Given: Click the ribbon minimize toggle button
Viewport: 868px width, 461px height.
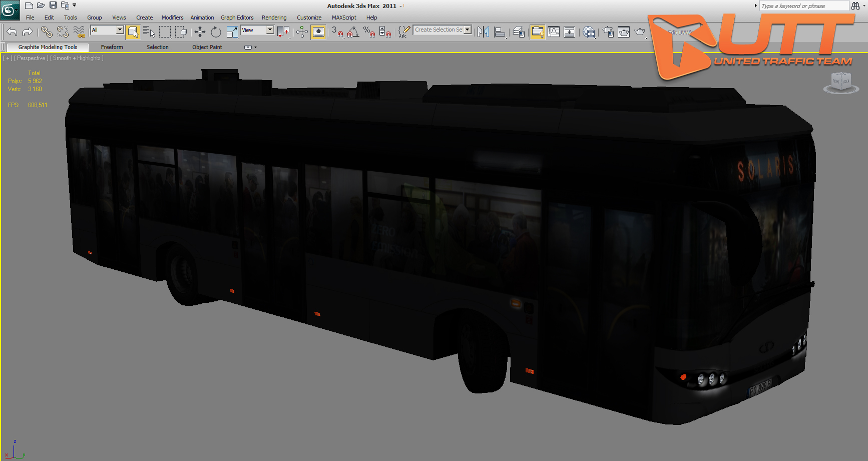Looking at the screenshot, I should point(248,47).
